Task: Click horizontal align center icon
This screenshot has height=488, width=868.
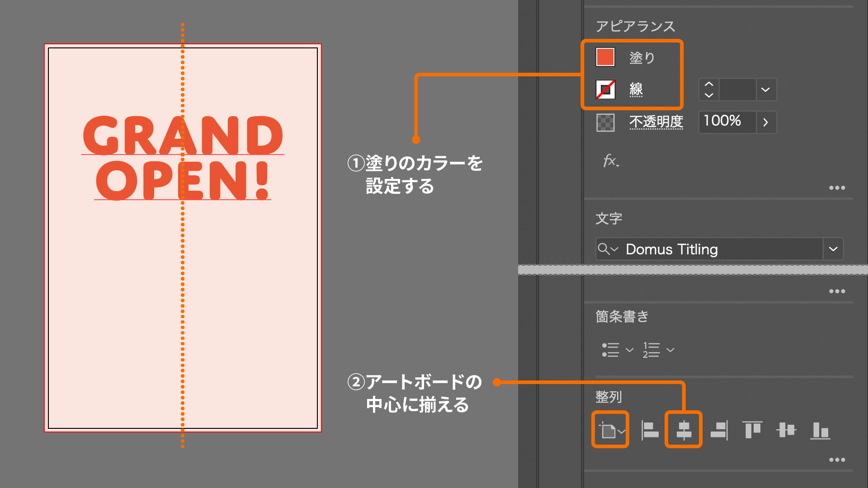Action: (x=684, y=430)
